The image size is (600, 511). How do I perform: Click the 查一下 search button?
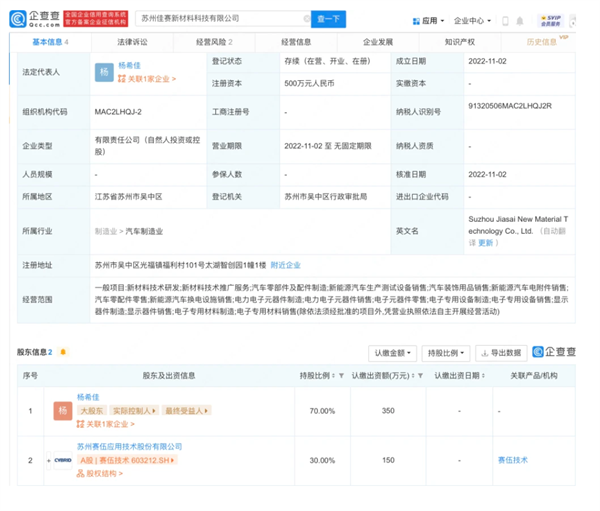click(328, 19)
